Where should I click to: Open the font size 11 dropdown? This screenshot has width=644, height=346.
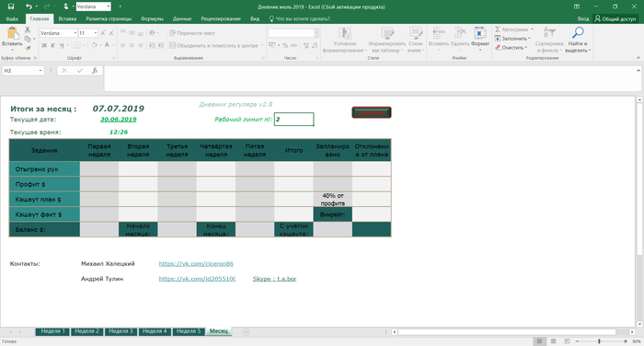(96, 33)
